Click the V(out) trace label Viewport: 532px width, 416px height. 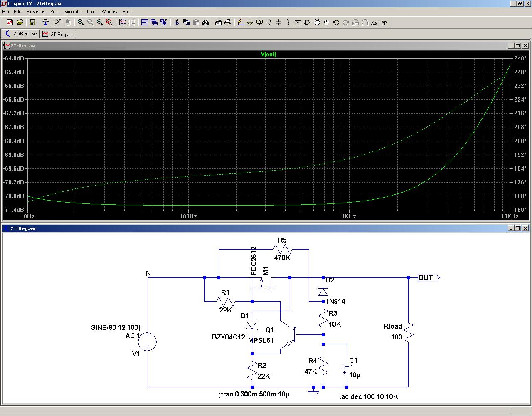pyautogui.click(x=268, y=54)
